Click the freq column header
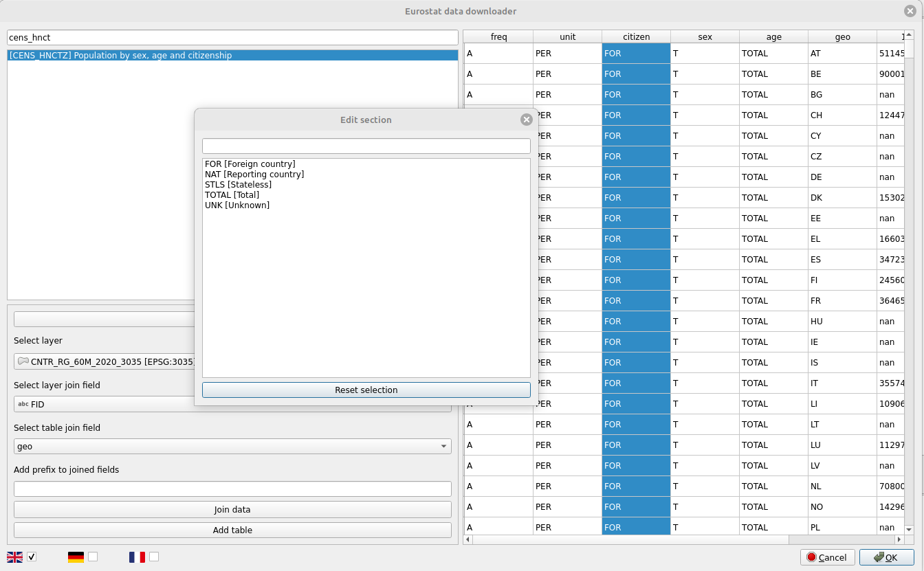 [x=498, y=37]
